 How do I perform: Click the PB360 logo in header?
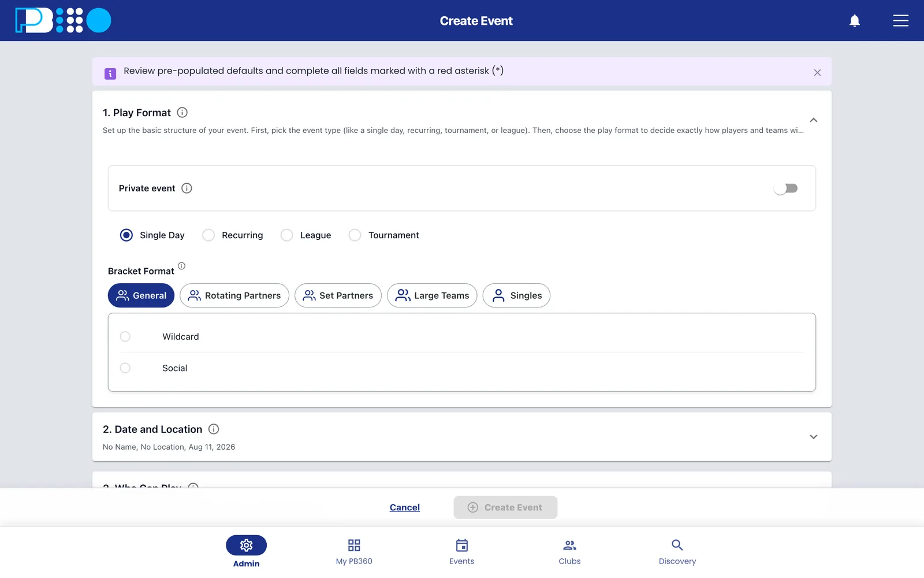pyautogui.click(x=63, y=20)
